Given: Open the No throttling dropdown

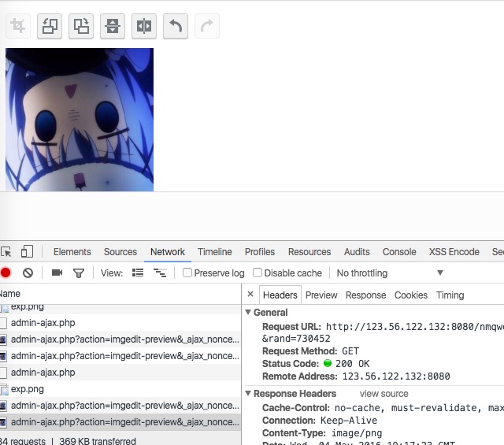Looking at the screenshot, I should (390, 273).
